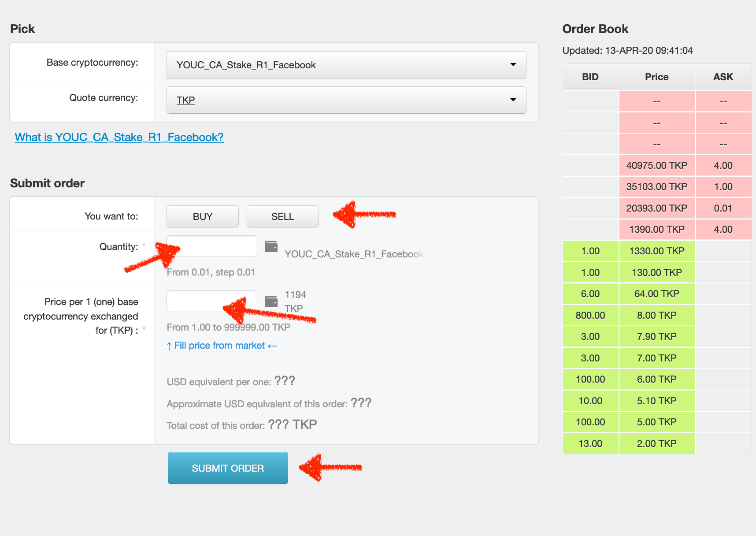756x536 pixels.
Task: Select the 20393.00 TKP ask price
Action: pyautogui.click(x=656, y=208)
